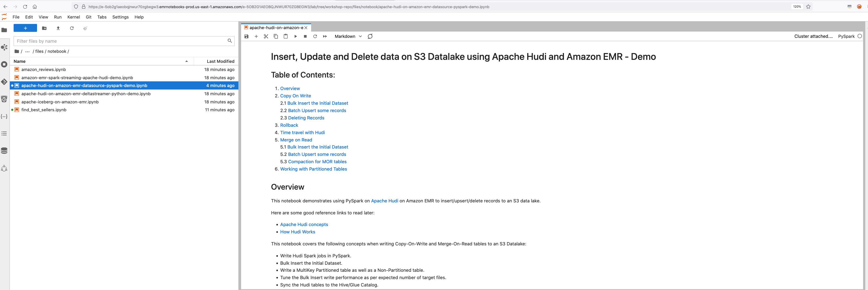
Task: Open the File Browser sidebar panel
Action: pos(4,30)
